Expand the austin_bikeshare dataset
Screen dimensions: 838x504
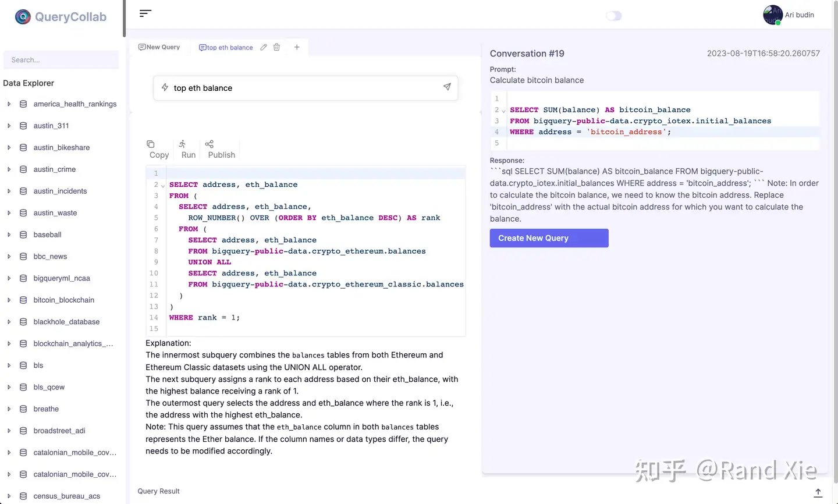pos(9,148)
